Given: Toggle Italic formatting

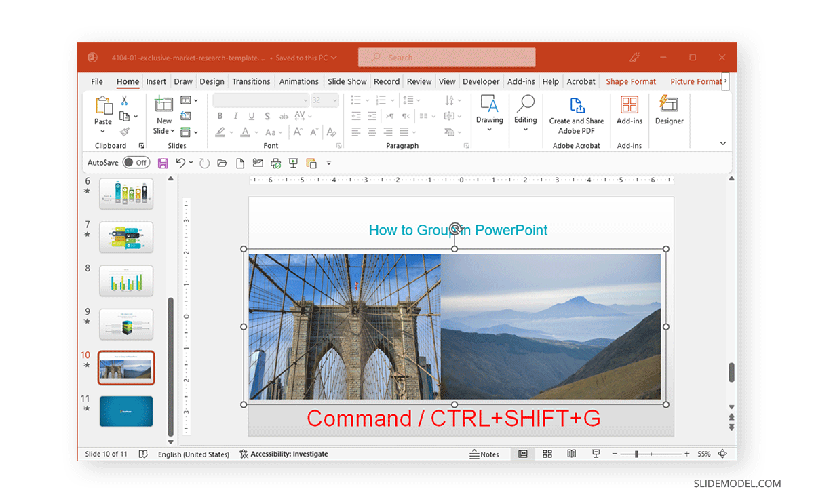Looking at the screenshot, I should click(235, 116).
